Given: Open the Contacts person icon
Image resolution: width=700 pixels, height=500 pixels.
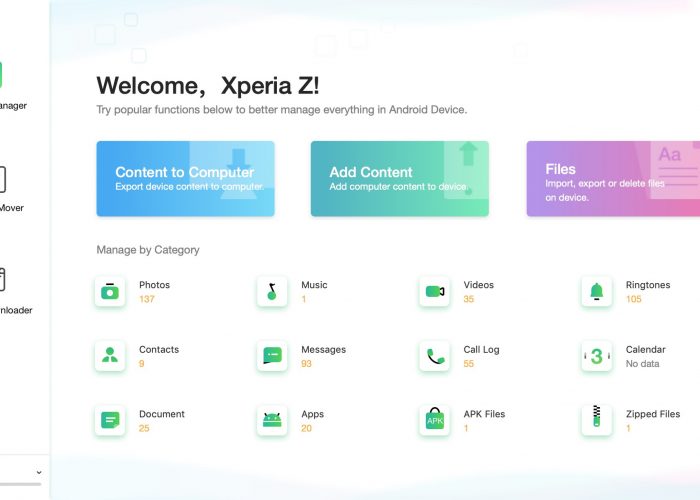Looking at the screenshot, I should 110,356.
